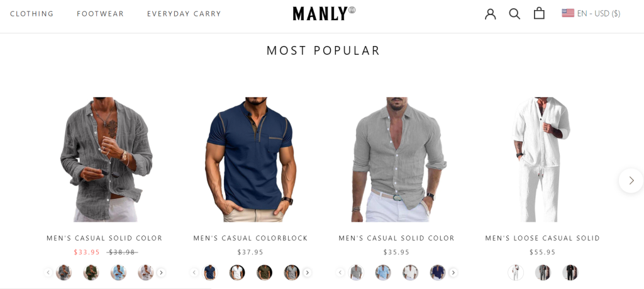Image resolution: width=644 pixels, height=289 pixels.
Task: Choose black swatch for loose casual set
Action: pyautogui.click(x=570, y=273)
